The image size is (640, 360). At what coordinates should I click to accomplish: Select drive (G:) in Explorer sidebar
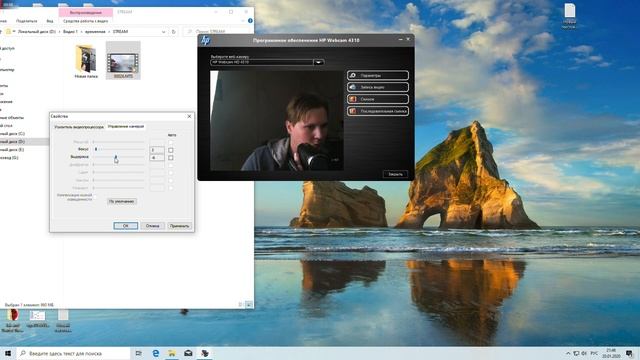(x=9, y=157)
